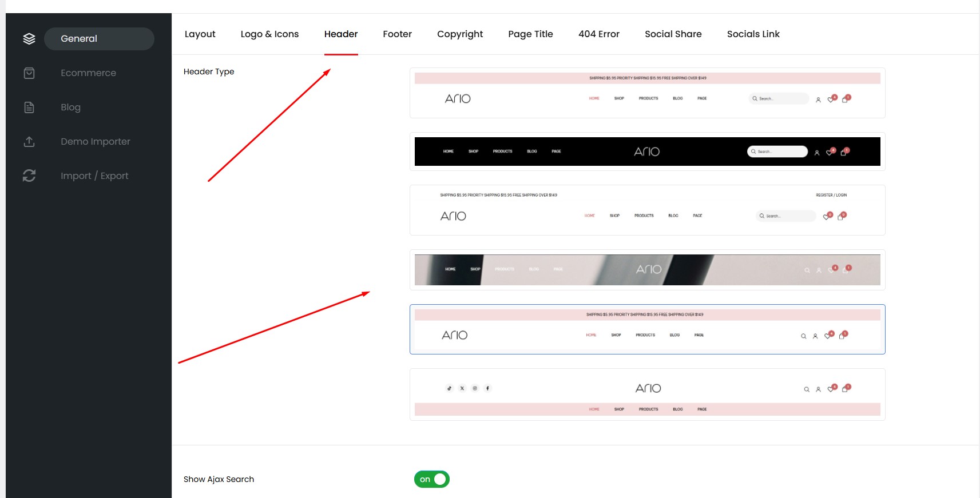Choose header with social icons and centered logo
Image resolution: width=980 pixels, height=498 pixels.
coord(647,395)
